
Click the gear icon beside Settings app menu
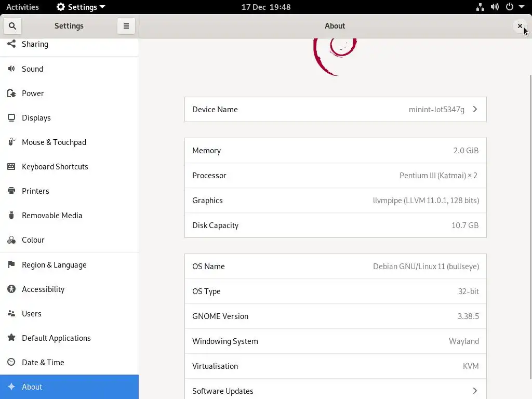pyautogui.click(x=61, y=7)
